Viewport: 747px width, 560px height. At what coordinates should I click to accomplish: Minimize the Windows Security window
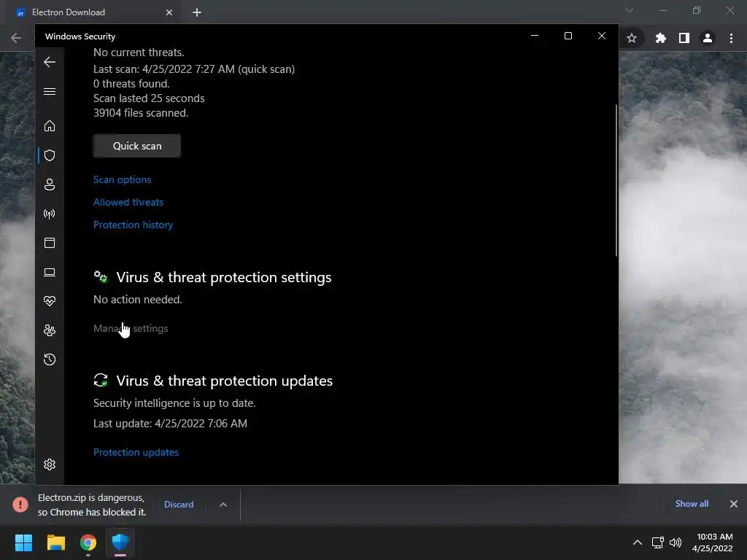pyautogui.click(x=535, y=36)
